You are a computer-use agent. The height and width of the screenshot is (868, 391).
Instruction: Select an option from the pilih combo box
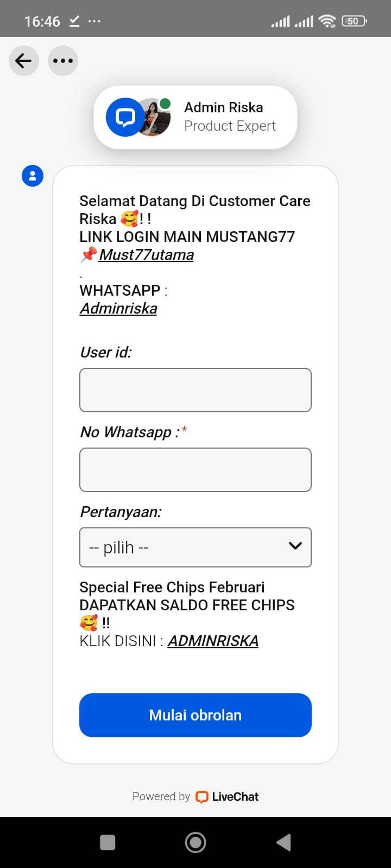[x=195, y=547]
